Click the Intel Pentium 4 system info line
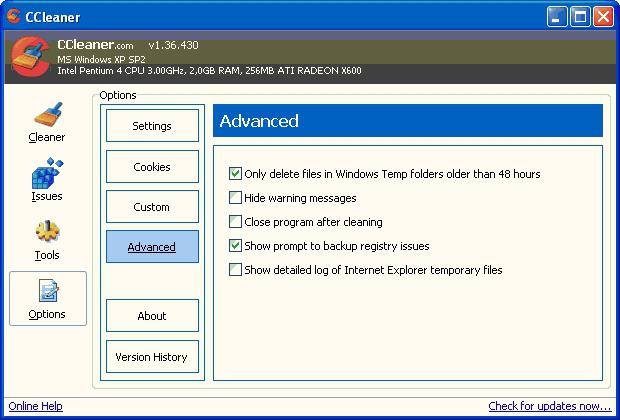The width and height of the screenshot is (620, 420). tap(210, 71)
